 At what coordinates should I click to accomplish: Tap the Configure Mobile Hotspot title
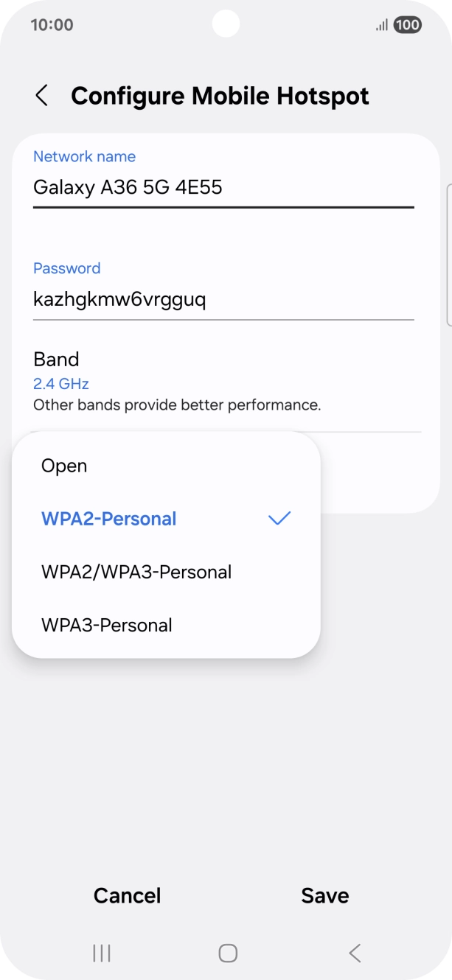pos(220,96)
